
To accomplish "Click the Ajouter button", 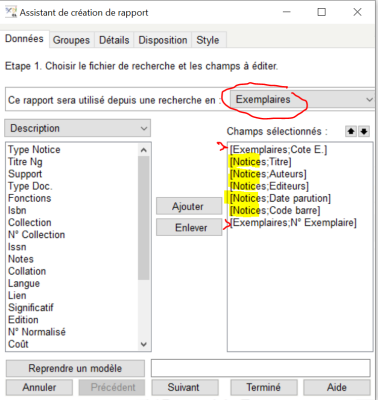I will tap(189, 206).
